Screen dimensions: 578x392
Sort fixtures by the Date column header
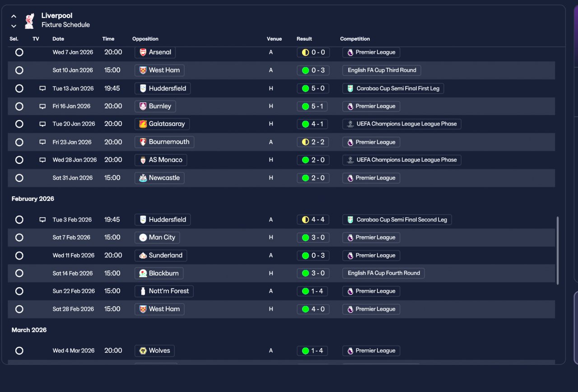pyautogui.click(x=58, y=39)
